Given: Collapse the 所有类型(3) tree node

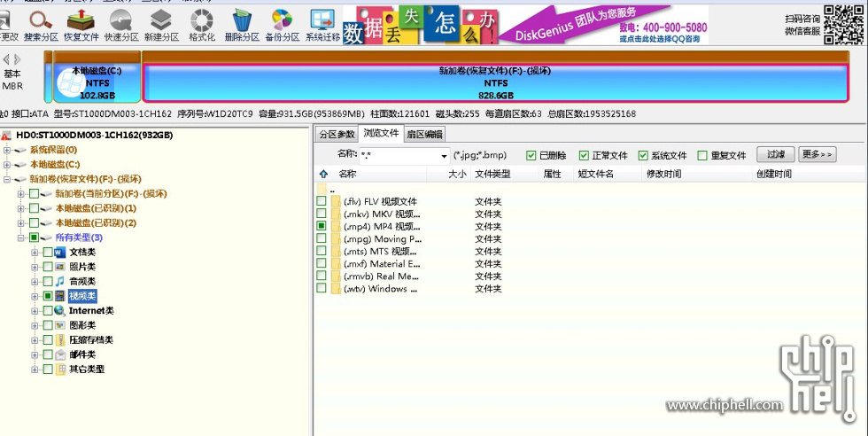Looking at the screenshot, I should click(21, 237).
